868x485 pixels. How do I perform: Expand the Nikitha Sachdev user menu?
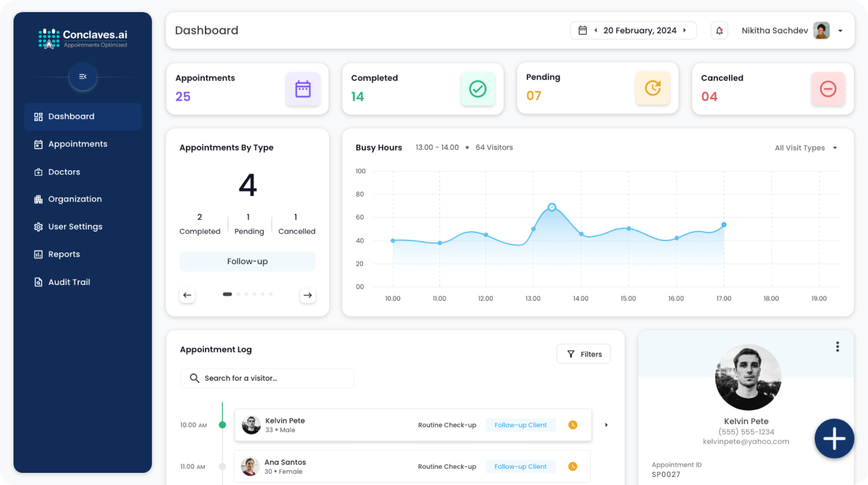click(840, 30)
